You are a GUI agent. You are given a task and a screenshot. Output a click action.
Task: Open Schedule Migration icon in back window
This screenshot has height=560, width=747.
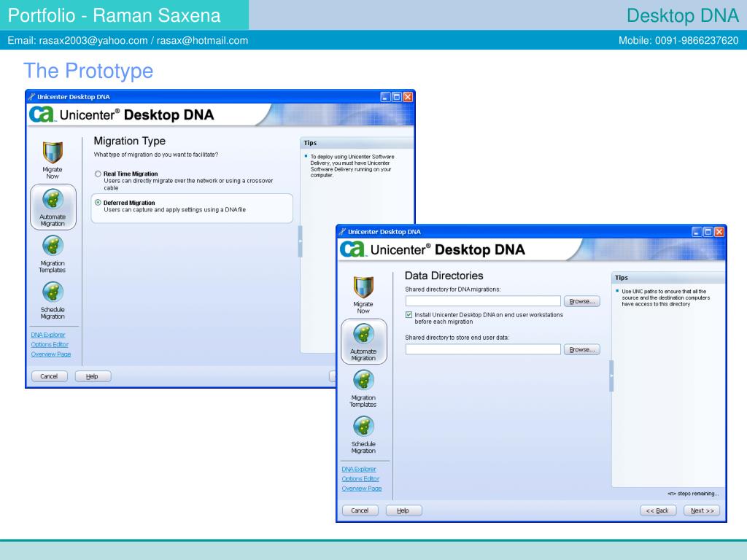point(53,292)
